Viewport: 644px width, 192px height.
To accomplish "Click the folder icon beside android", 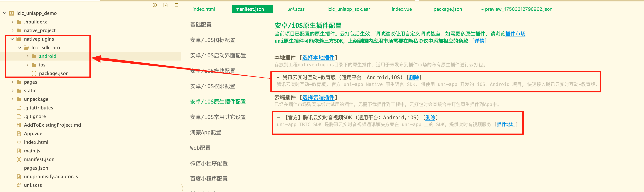I will coord(34,56).
